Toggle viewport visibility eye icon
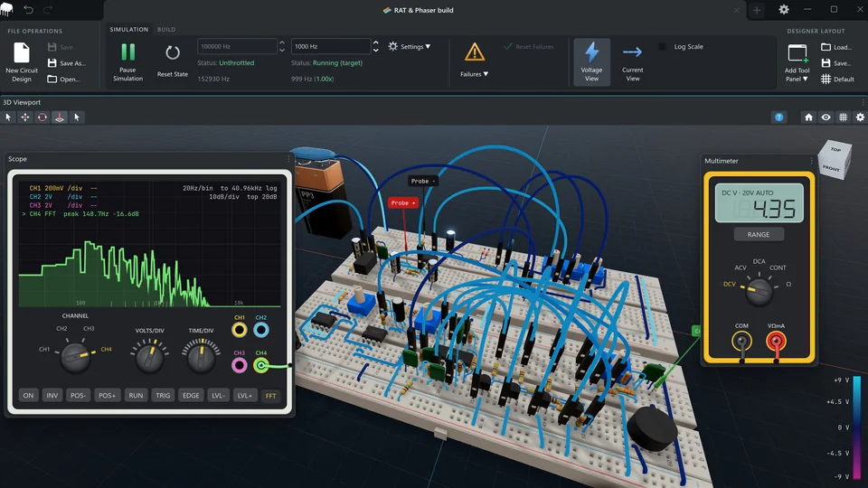Screen dimensions: 868x488 pos(826,117)
